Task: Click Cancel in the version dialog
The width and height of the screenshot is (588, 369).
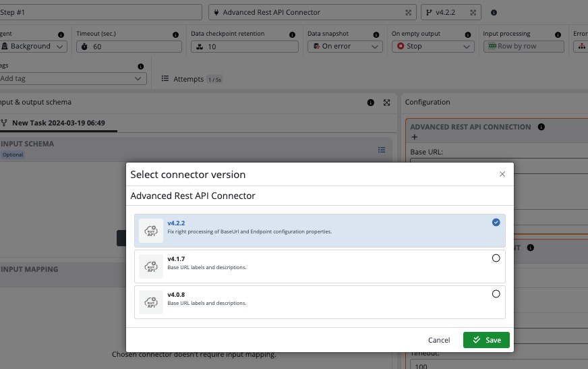Action: click(x=439, y=340)
